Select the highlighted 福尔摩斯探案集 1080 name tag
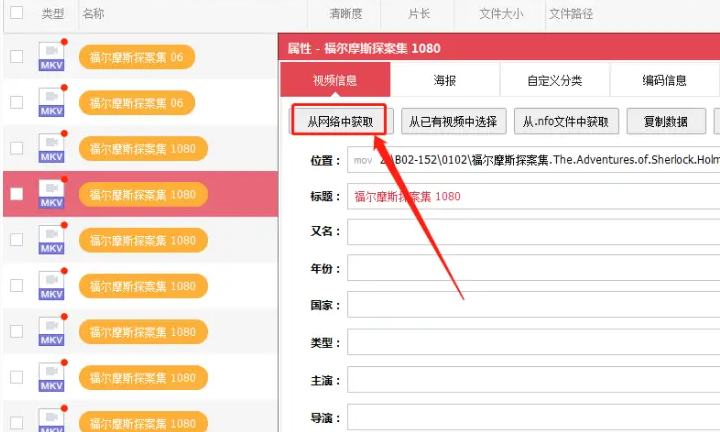Viewport: 720px width, 432px height. pos(143,194)
